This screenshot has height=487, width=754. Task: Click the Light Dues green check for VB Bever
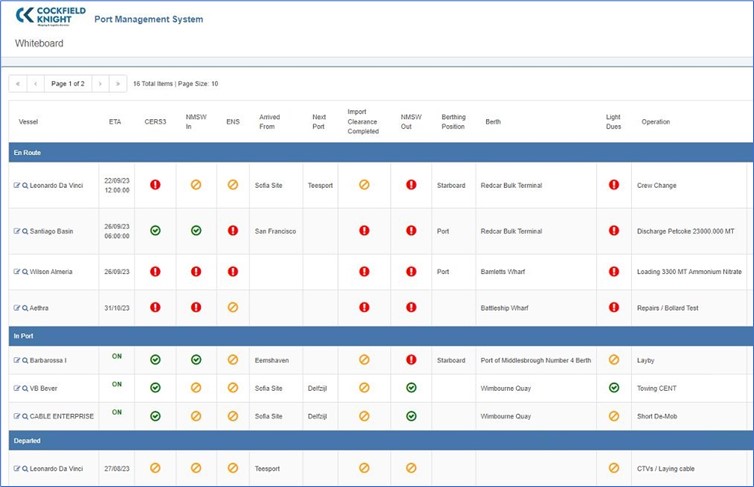[614, 387]
